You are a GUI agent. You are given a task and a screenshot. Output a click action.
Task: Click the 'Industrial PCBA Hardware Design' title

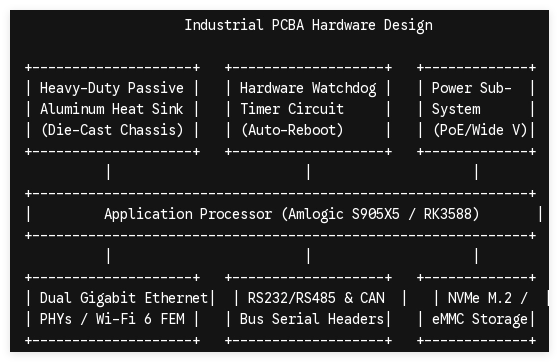click(x=309, y=25)
